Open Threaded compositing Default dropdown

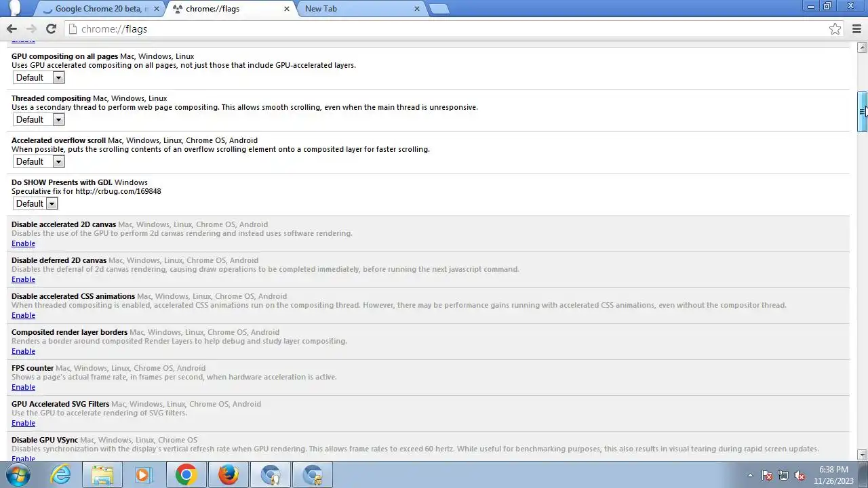click(39, 119)
